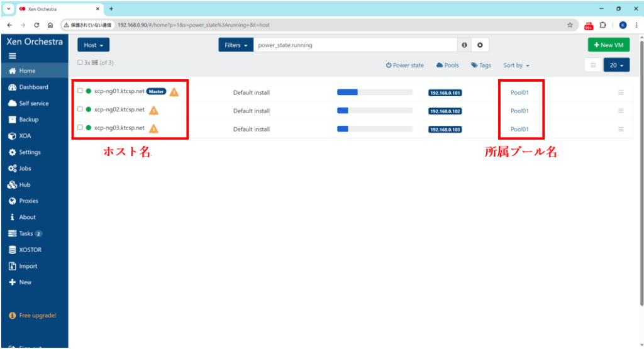The width and height of the screenshot is (644, 349).
Task: Toggle the select-all hosts checkbox
Action: tap(80, 63)
